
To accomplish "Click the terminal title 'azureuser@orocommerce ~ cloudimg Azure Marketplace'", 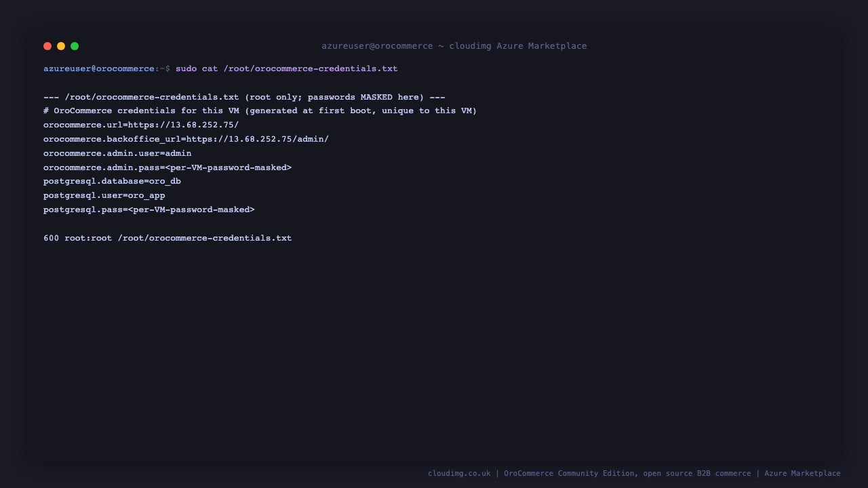I will tap(454, 46).
